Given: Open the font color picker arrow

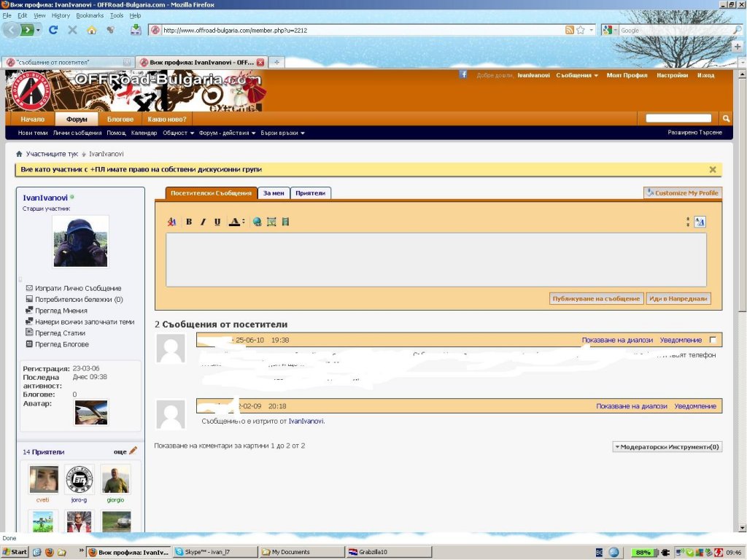Looking at the screenshot, I should 243,222.
